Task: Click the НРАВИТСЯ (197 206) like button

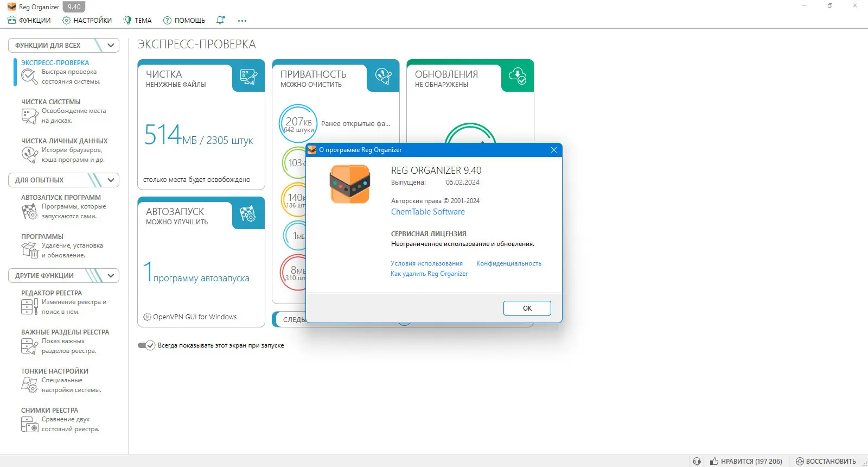Action: [x=746, y=461]
